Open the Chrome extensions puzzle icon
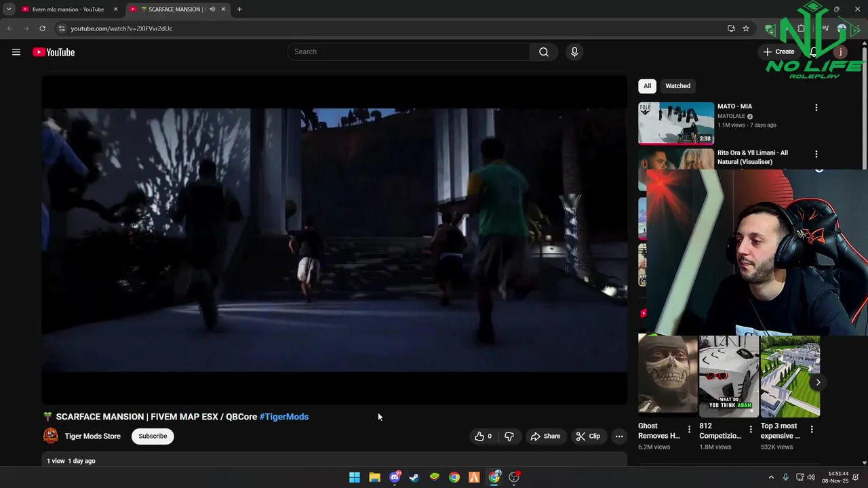The image size is (868, 488). click(x=801, y=28)
